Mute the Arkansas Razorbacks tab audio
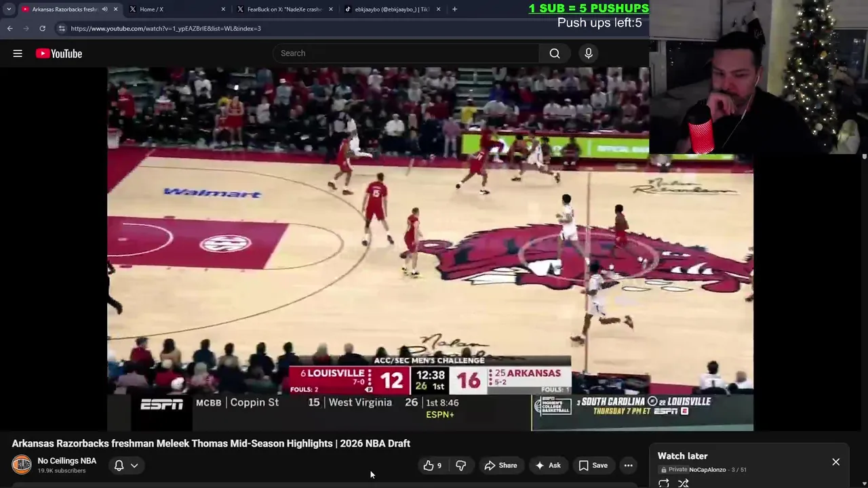868x488 pixels. tap(104, 9)
